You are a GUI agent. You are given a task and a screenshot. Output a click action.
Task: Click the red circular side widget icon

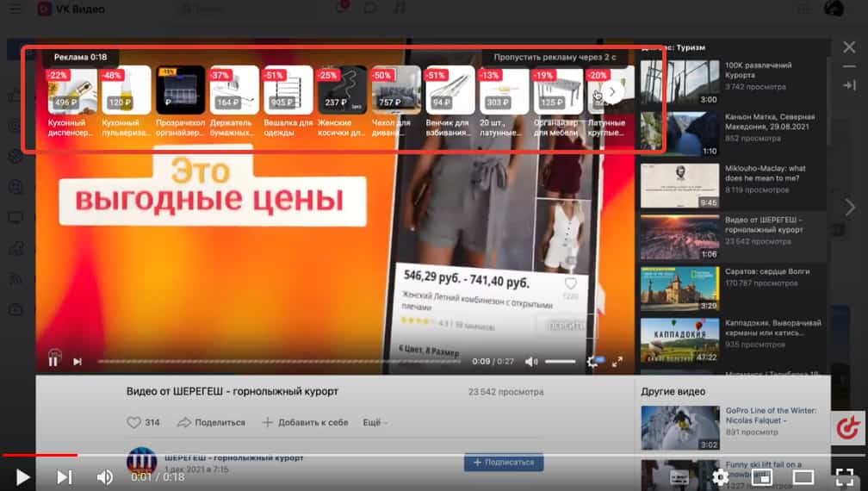click(x=847, y=428)
